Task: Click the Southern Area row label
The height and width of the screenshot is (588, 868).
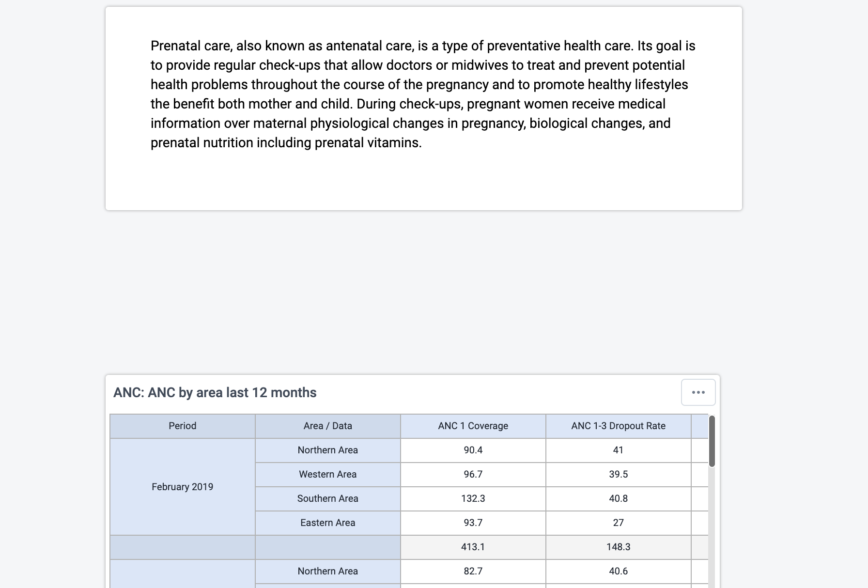Action: pos(328,499)
